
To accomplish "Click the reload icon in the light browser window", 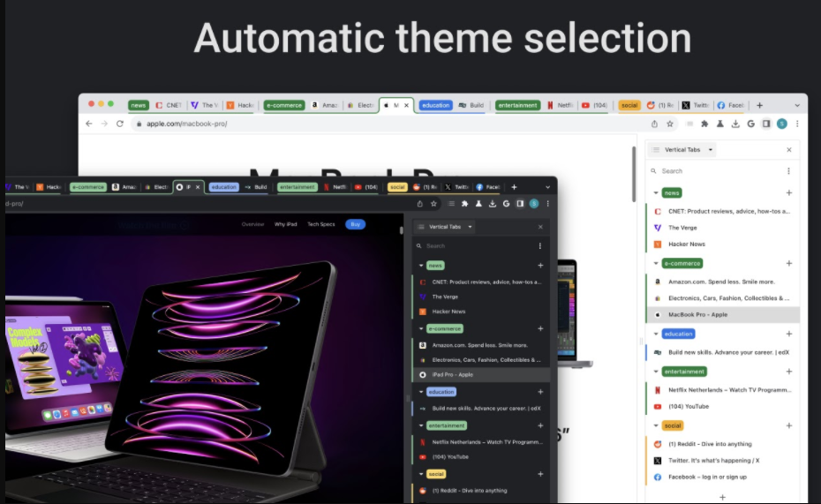I will point(120,124).
